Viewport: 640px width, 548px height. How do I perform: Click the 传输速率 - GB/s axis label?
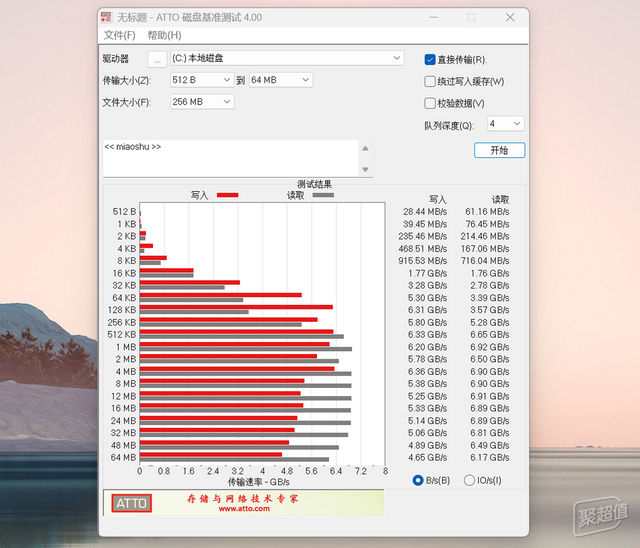[x=259, y=482]
